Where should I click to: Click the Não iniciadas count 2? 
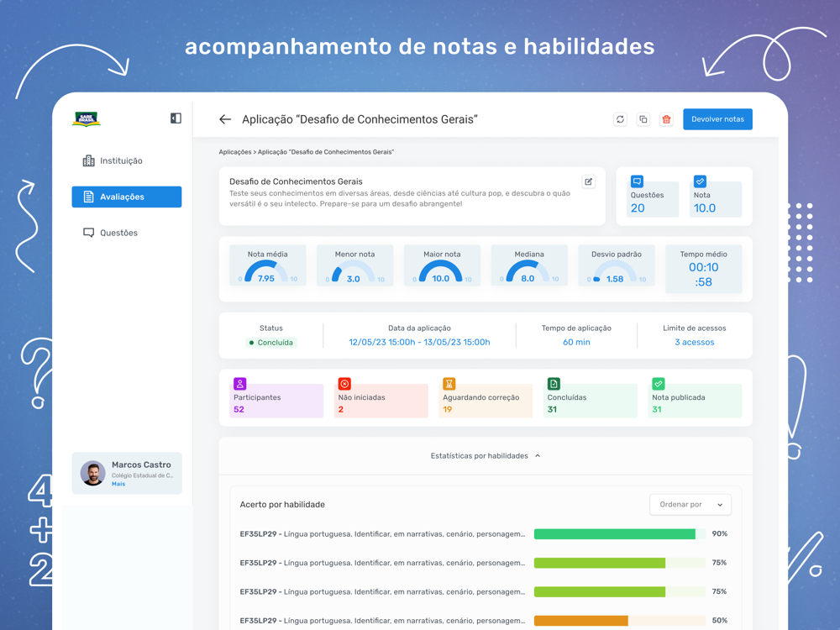click(x=341, y=409)
